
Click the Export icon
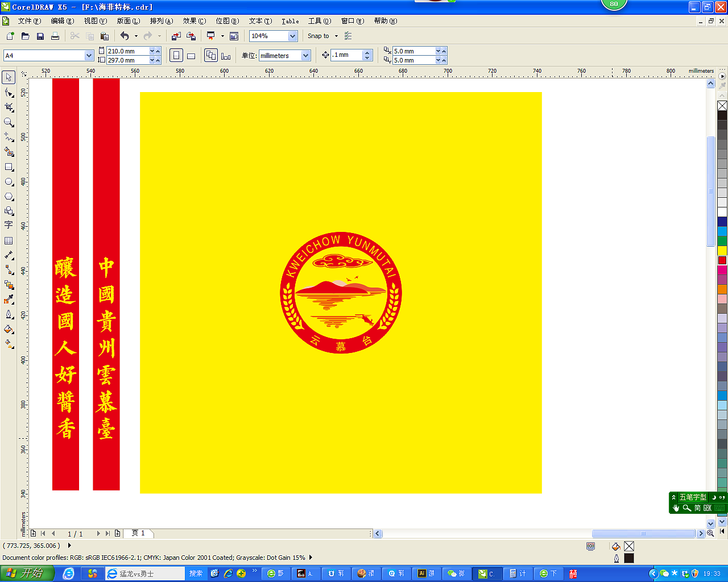191,36
